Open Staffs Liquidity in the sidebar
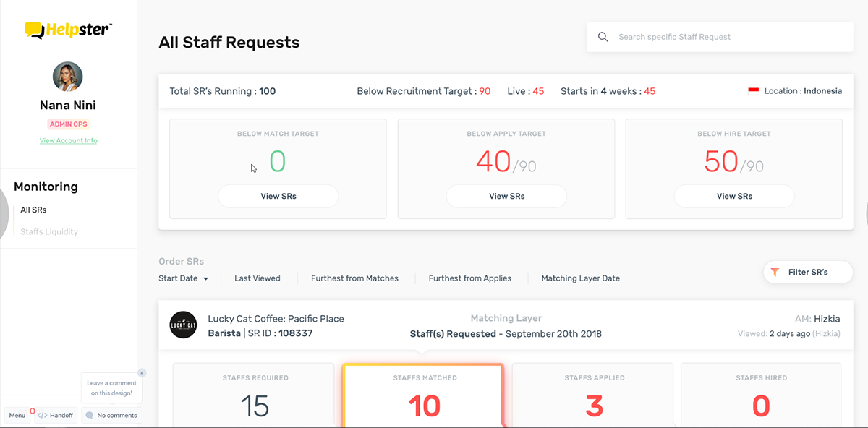The image size is (868, 428). click(49, 232)
